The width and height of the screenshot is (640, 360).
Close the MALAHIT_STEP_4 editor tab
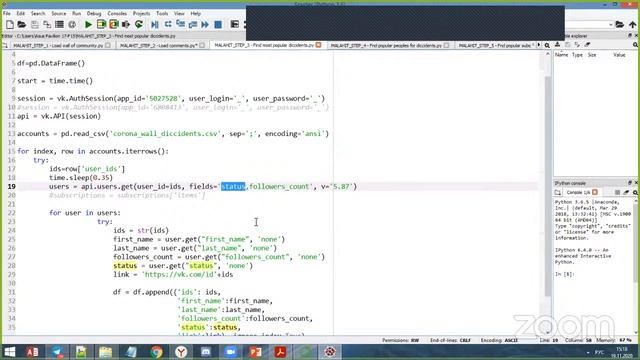[446, 45]
